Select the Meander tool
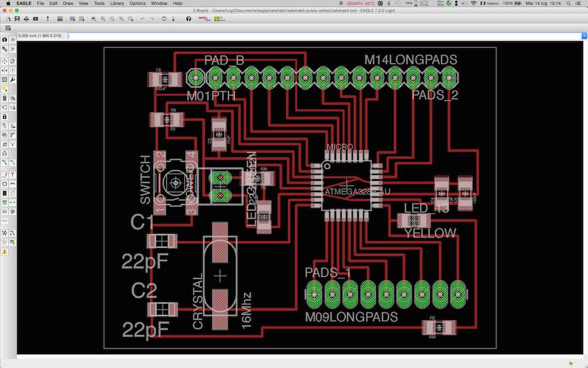Screen dimensions: 588x368 point(4,153)
